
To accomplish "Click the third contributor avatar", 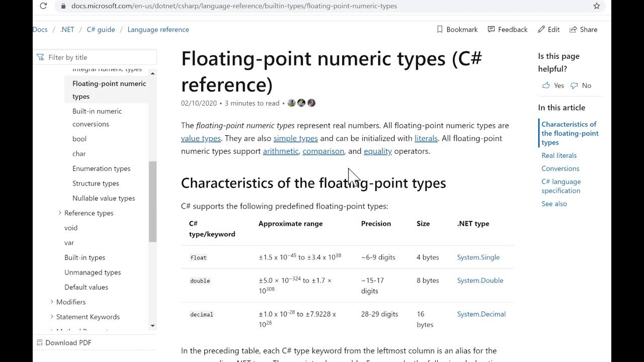I will (311, 103).
